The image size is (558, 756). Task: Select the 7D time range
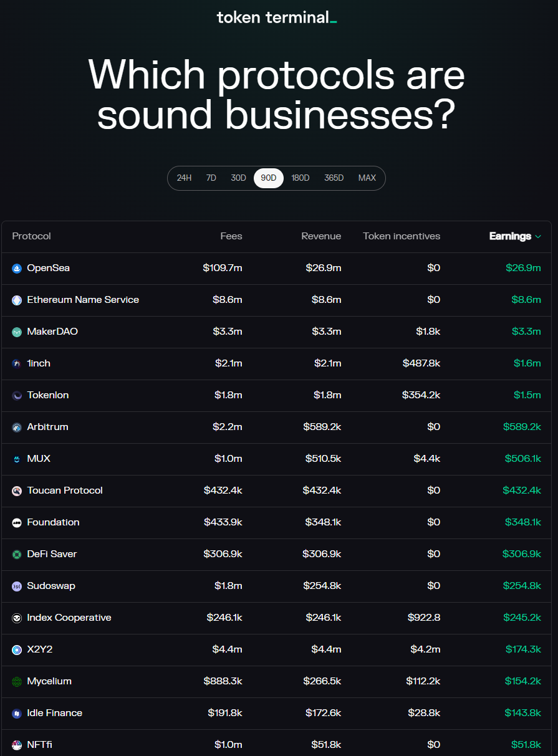(x=211, y=178)
